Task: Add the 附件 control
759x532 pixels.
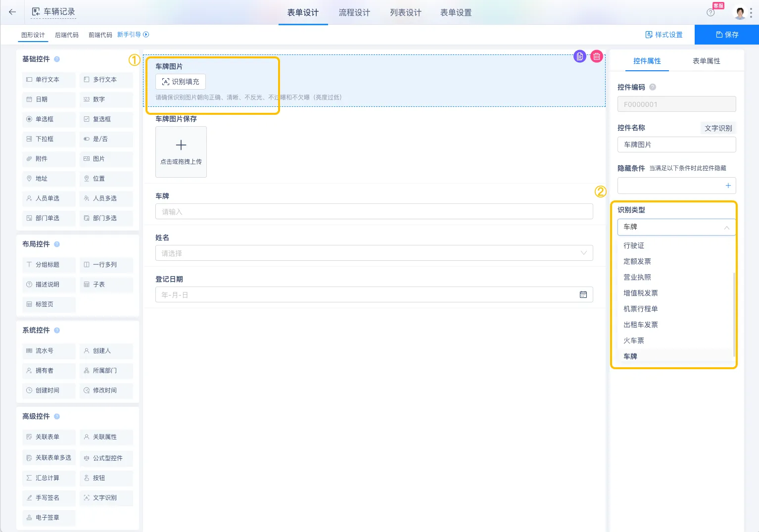Action: [49, 159]
